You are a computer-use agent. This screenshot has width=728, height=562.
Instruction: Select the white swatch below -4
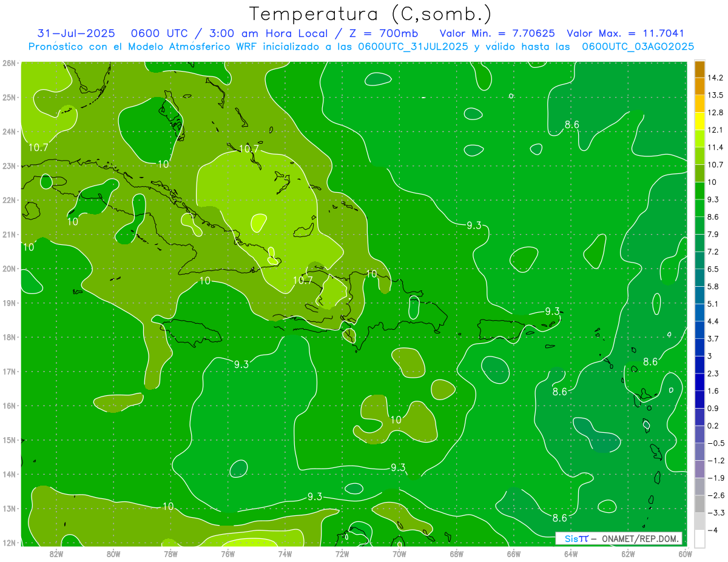[699, 538]
